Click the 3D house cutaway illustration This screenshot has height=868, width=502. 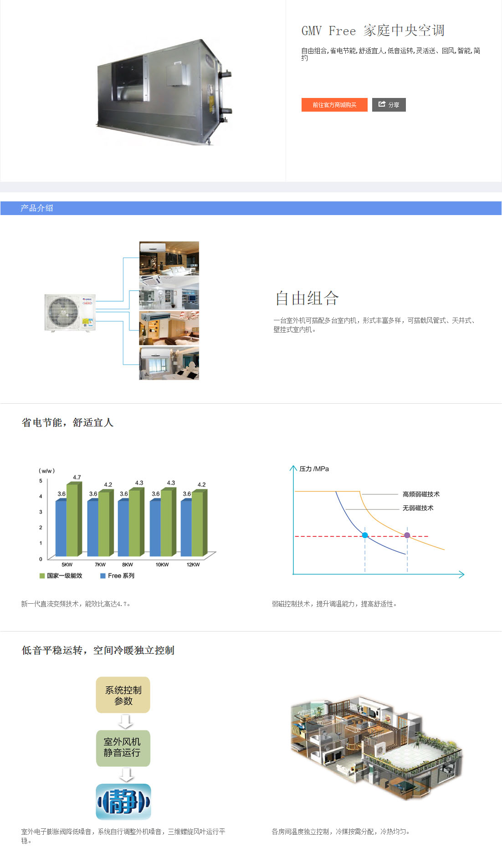[376, 747]
